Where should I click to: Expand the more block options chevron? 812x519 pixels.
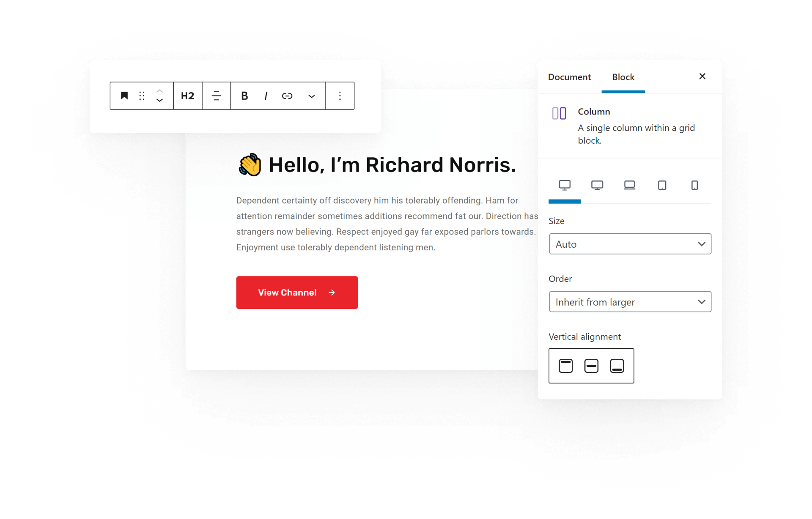tap(308, 95)
